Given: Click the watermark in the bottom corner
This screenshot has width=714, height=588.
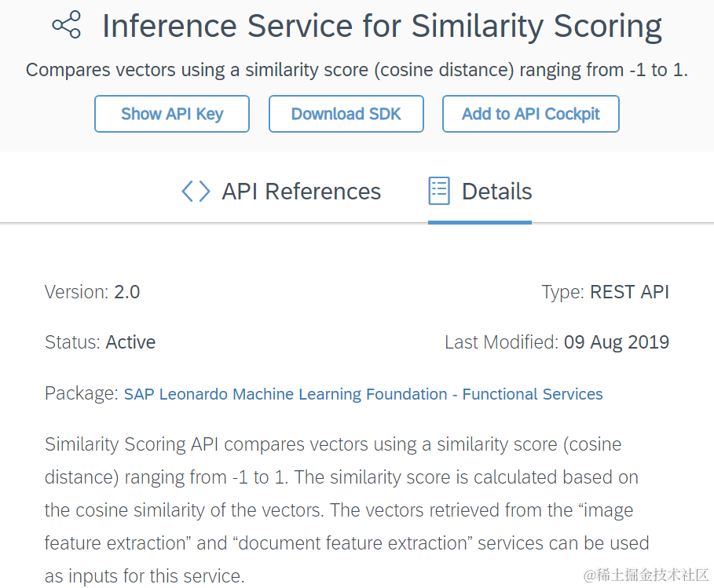Looking at the screenshot, I should pyautogui.click(x=646, y=575).
